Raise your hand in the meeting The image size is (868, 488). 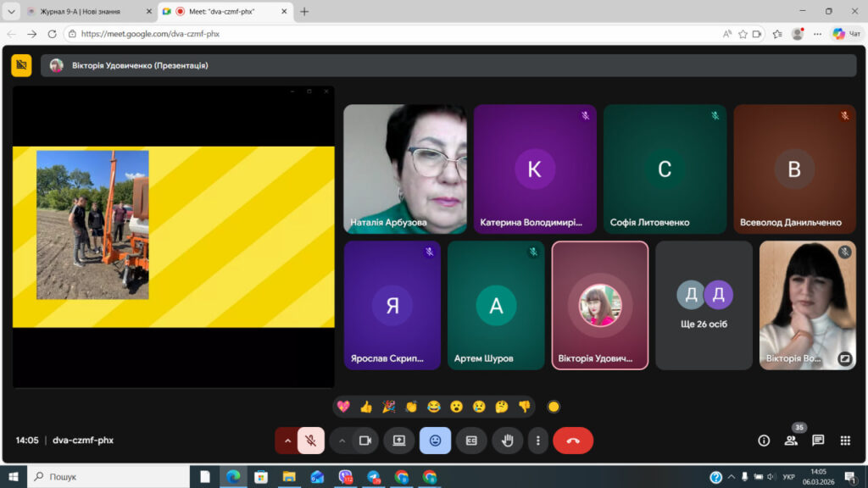507,441
